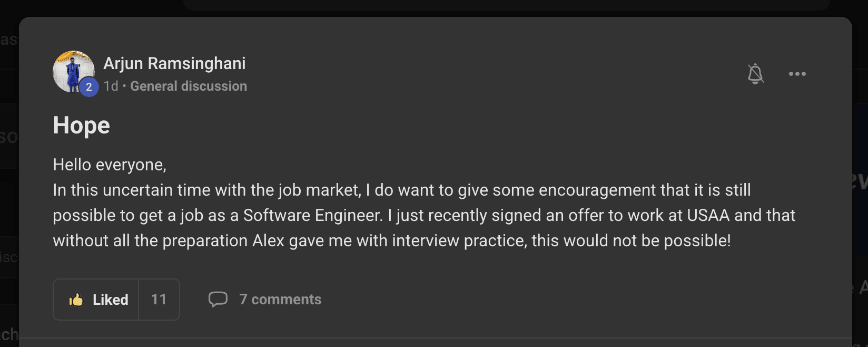Open Arjun Ramsinghani's profile picture
This screenshot has width=868, height=347.
click(72, 70)
